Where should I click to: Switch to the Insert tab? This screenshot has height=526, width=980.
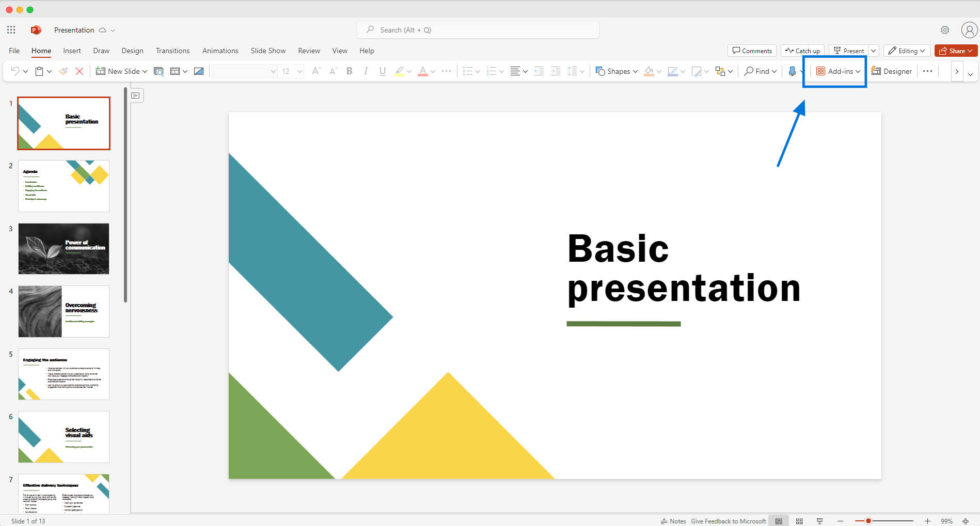click(72, 51)
